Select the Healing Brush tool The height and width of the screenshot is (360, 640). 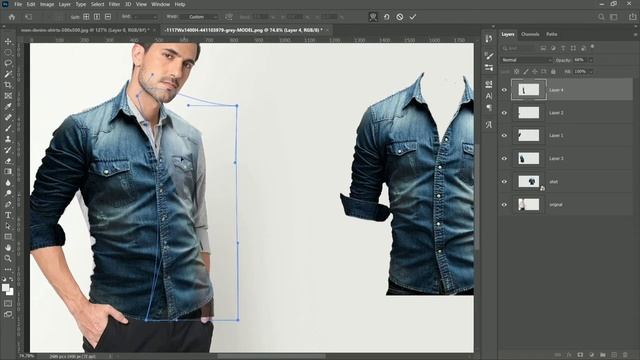click(8, 118)
